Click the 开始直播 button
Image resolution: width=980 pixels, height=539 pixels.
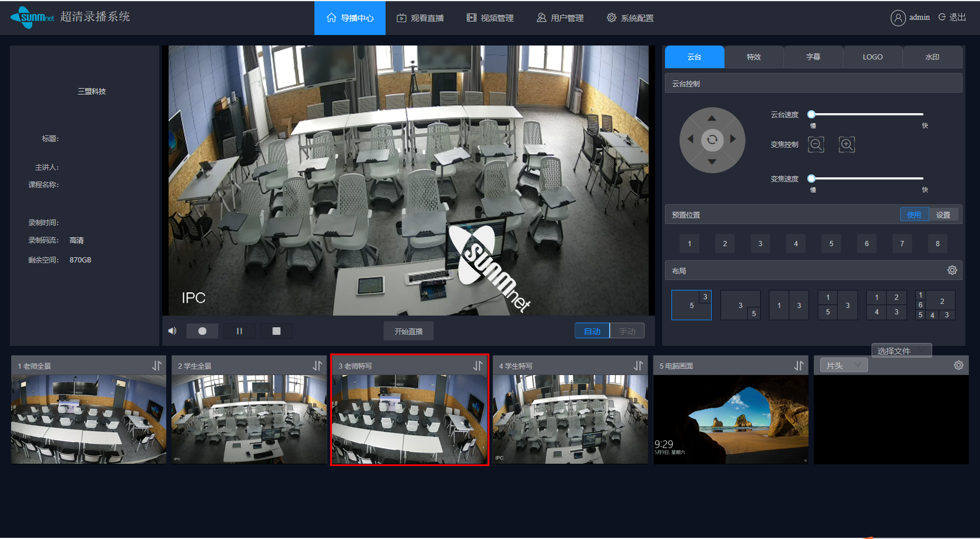tap(408, 331)
